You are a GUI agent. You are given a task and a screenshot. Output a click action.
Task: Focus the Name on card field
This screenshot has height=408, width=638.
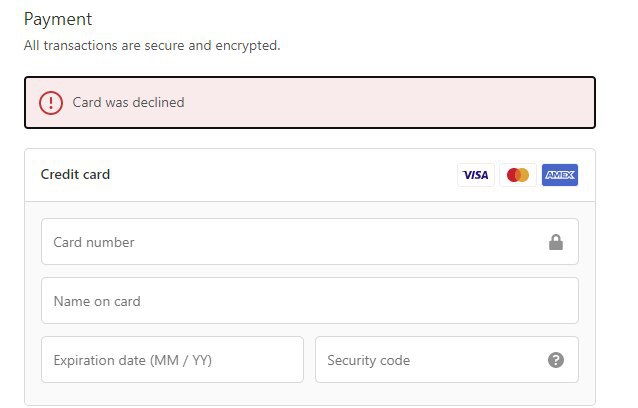pyautogui.click(x=310, y=301)
